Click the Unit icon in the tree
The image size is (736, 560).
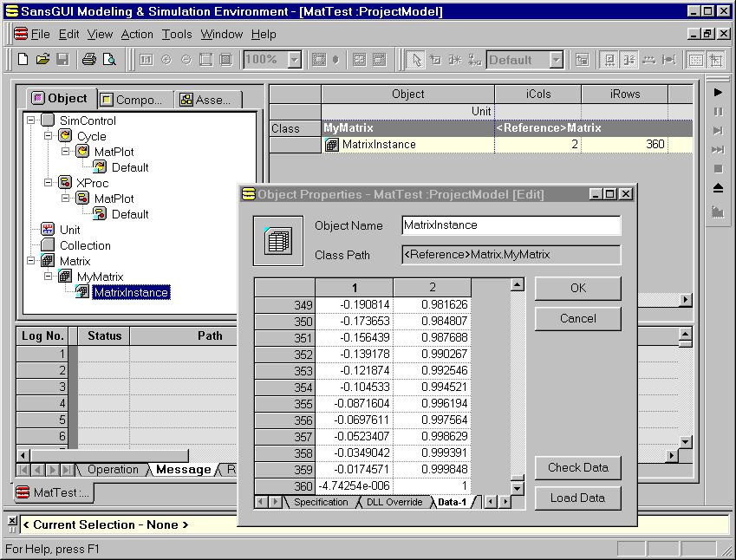48,230
